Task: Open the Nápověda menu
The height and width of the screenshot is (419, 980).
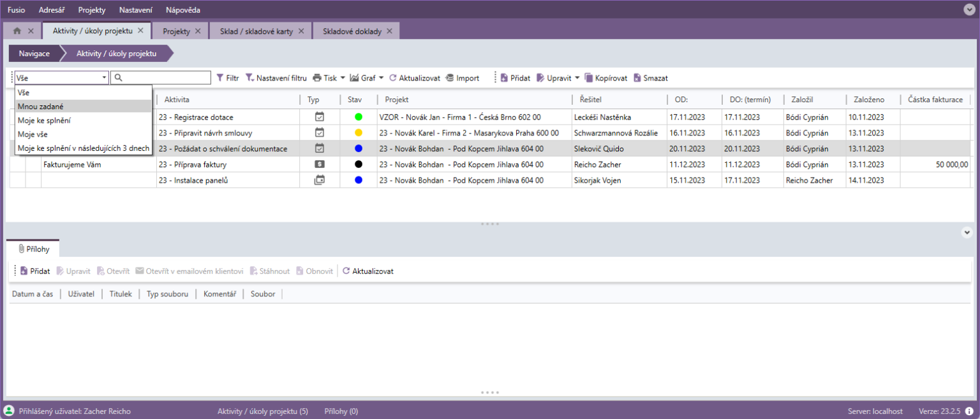Action: click(182, 10)
